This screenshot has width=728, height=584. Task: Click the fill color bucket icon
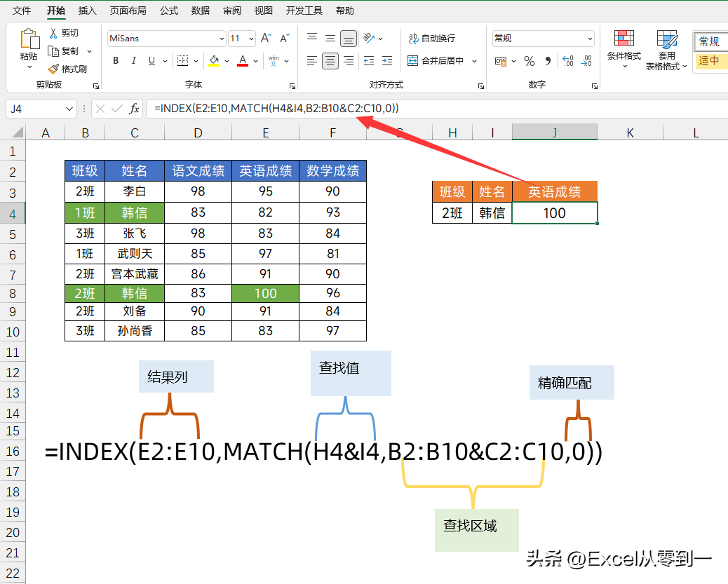tap(214, 60)
